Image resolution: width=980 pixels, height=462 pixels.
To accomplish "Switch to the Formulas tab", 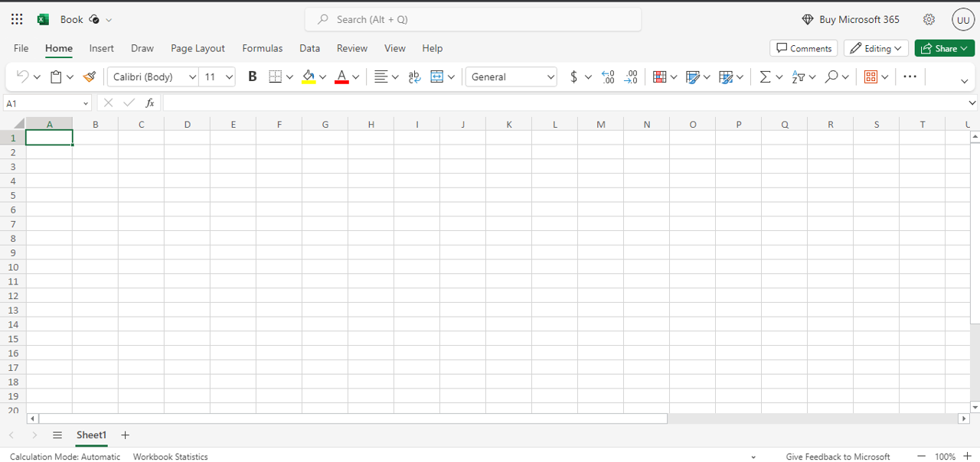I will (262, 48).
